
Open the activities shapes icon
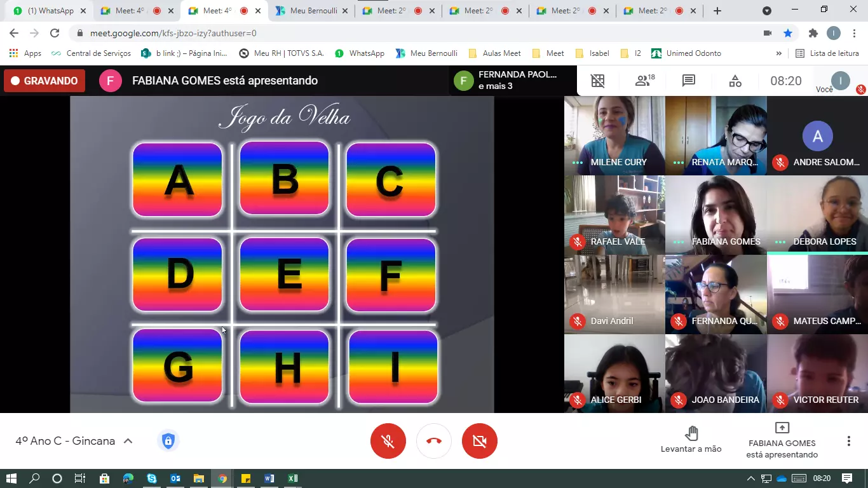pos(735,81)
